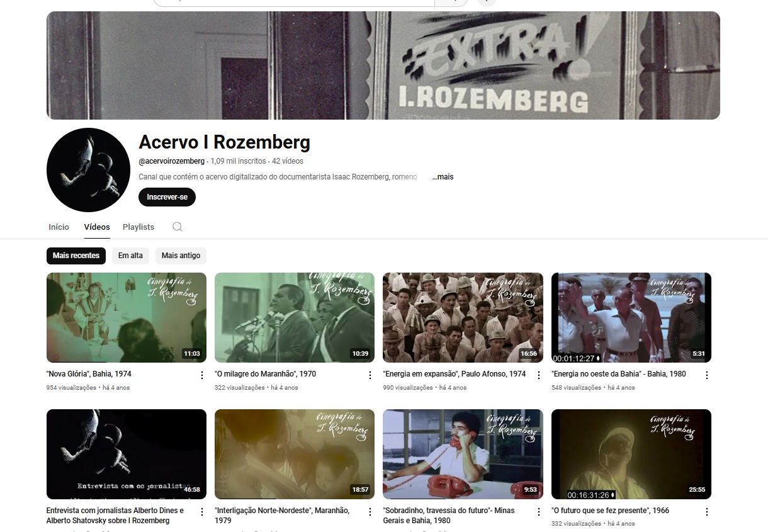Select the "Em alta" sort chip
The width and height of the screenshot is (768, 532).
(130, 256)
